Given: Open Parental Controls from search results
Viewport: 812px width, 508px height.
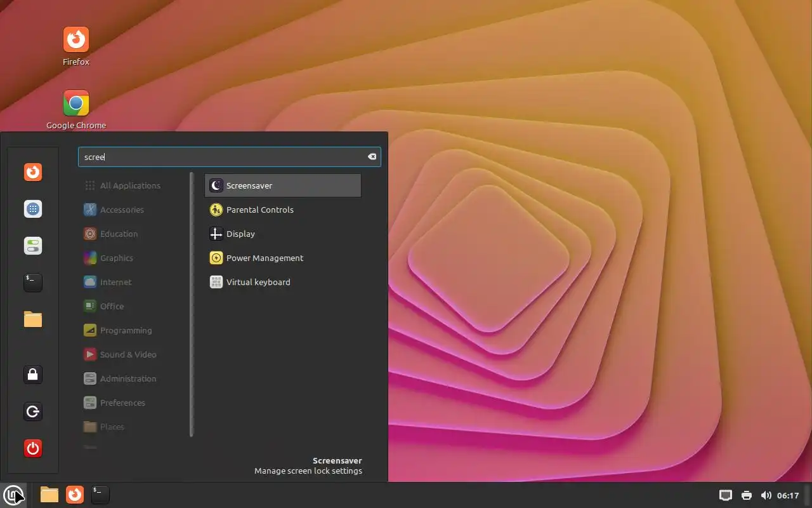Looking at the screenshot, I should (283, 210).
